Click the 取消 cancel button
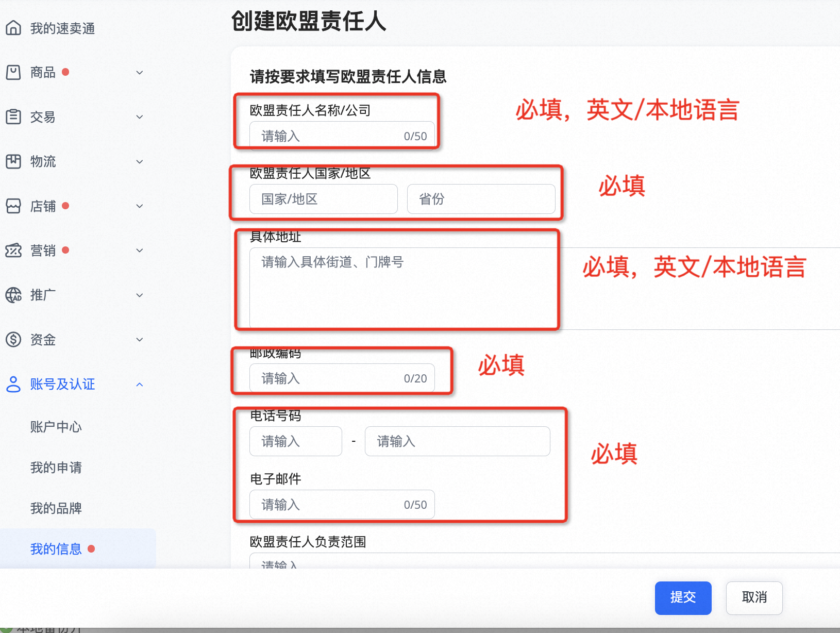Image resolution: width=840 pixels, height=633 pixels. point(754,598)
